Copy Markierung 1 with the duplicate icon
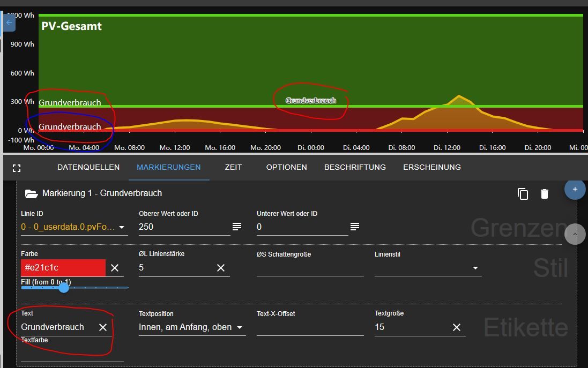Screen dimensions: 588x368 tap(523, 194)
